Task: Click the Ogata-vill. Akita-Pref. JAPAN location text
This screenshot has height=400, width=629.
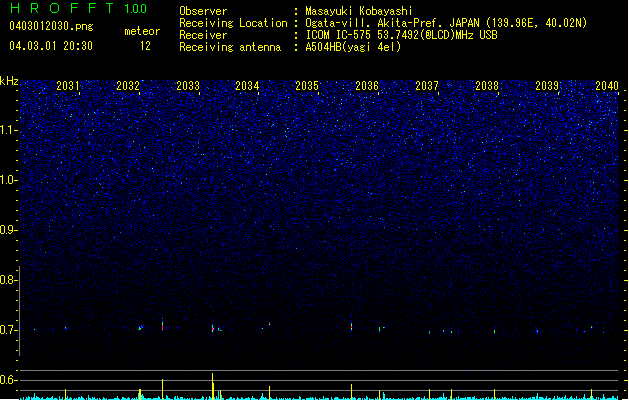Action: (x=446, y=23)
